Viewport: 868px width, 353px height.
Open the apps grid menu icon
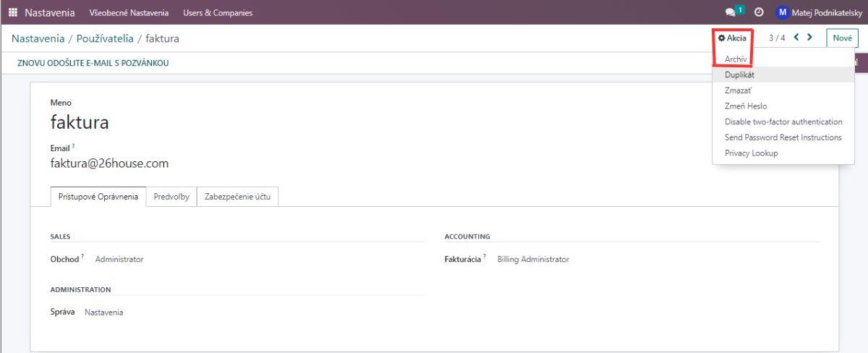tap(12, 12)
